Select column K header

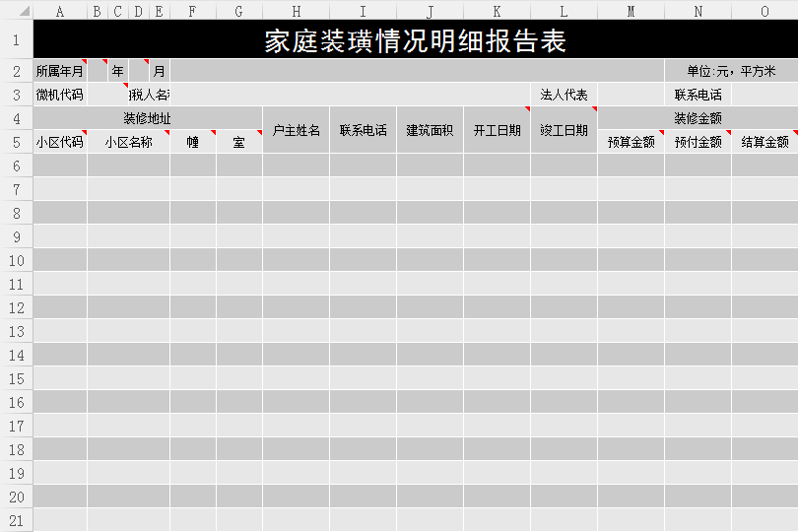tap(497, 12)
